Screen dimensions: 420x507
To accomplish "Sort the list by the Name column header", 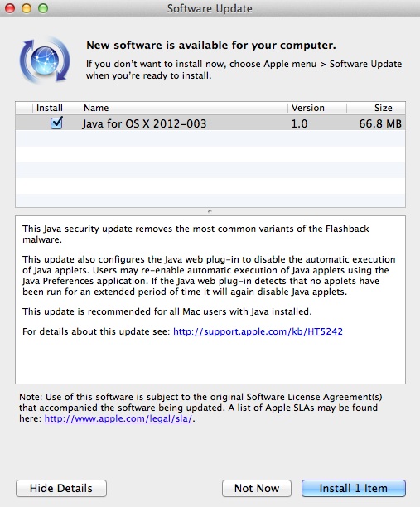I will [184, 108].
